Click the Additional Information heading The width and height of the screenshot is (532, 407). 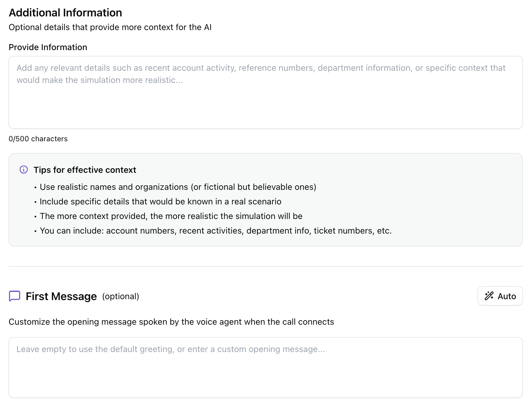pos(65,13)
